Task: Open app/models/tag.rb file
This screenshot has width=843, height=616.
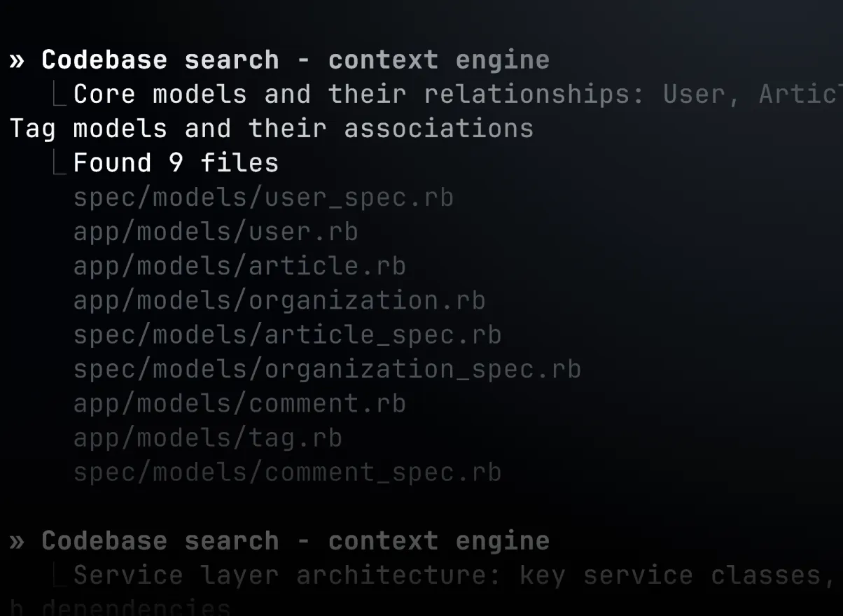Action: click(x=208, y=438)
